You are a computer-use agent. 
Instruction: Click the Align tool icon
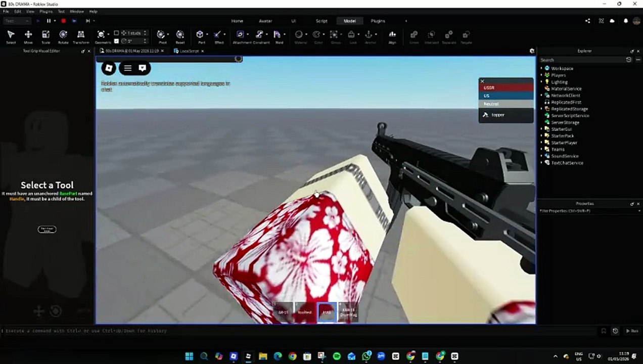pyautogui.click(x=392, y=35)
